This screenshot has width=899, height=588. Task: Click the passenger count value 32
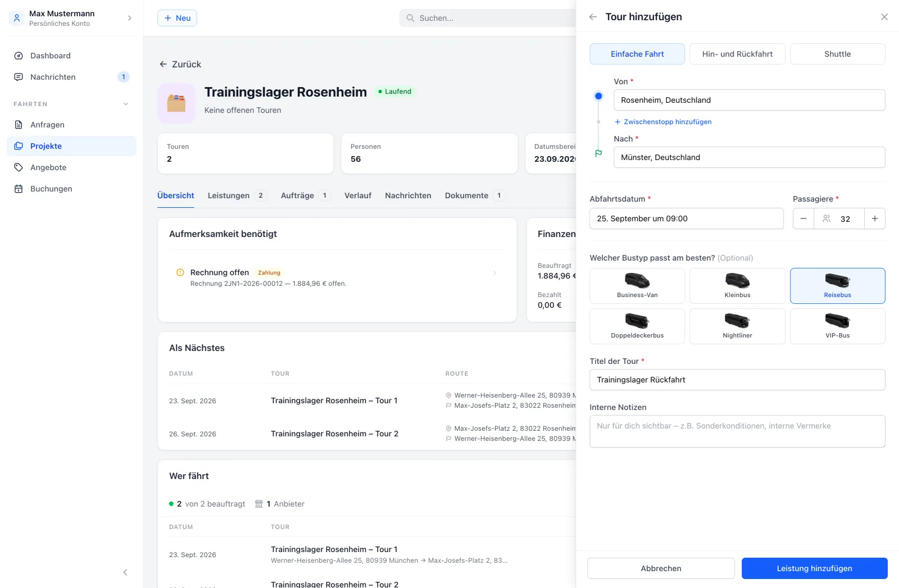845,219
